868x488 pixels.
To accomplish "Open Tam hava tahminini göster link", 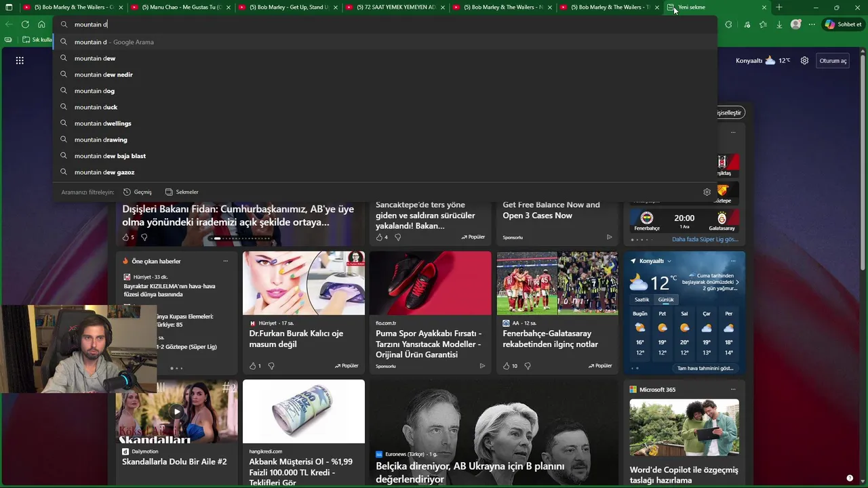I will point(705,368).
